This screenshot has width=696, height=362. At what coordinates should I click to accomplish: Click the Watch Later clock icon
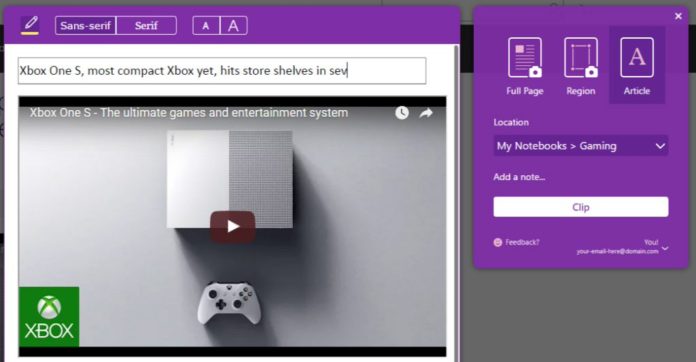click(x=402, y=113)
